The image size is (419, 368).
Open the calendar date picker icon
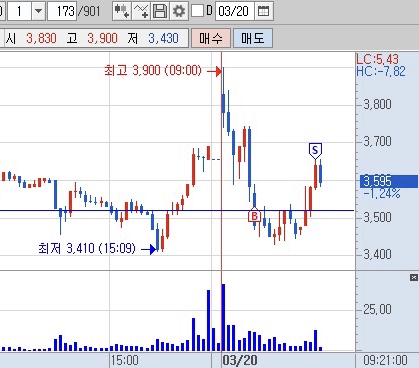[x=263, y=11]
